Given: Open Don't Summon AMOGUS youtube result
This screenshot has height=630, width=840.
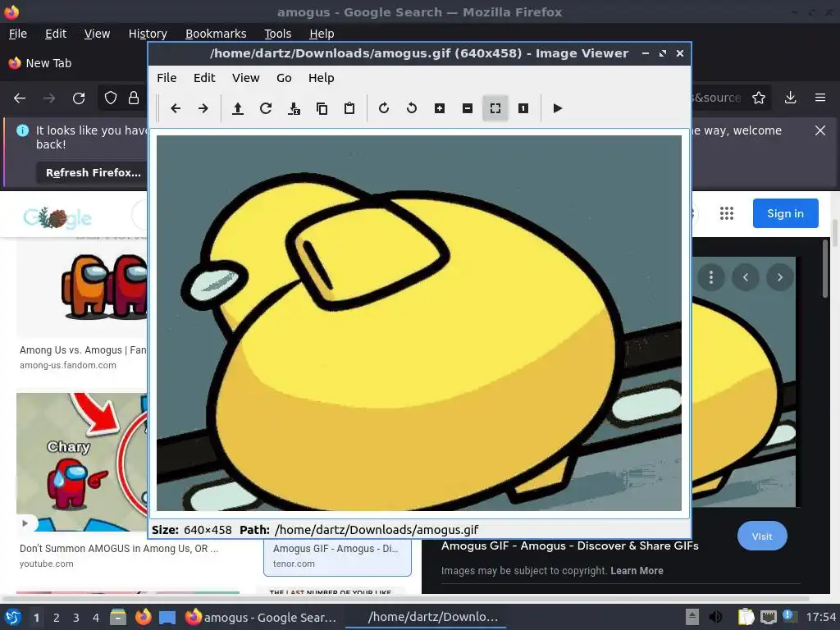Looking at the screenshot, I should [x=118, y=549].
